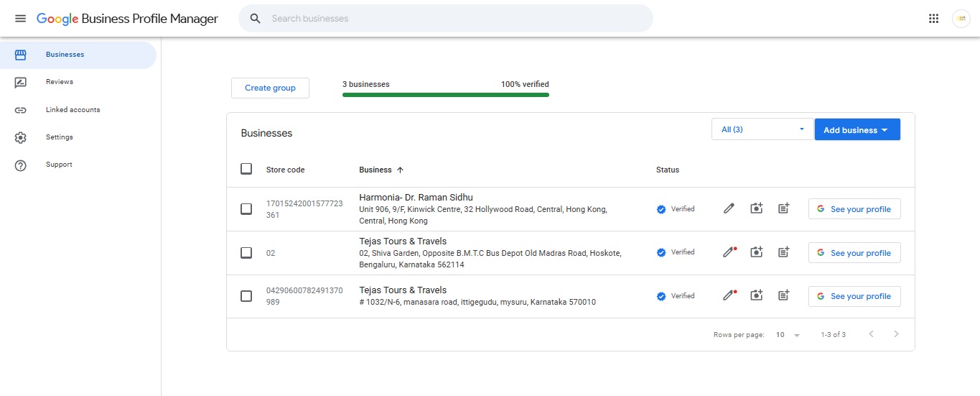This screenshot has width=980, height=396.
Task: Click verified badge on Tejas Tours Hoskote row
Action: 661,253
